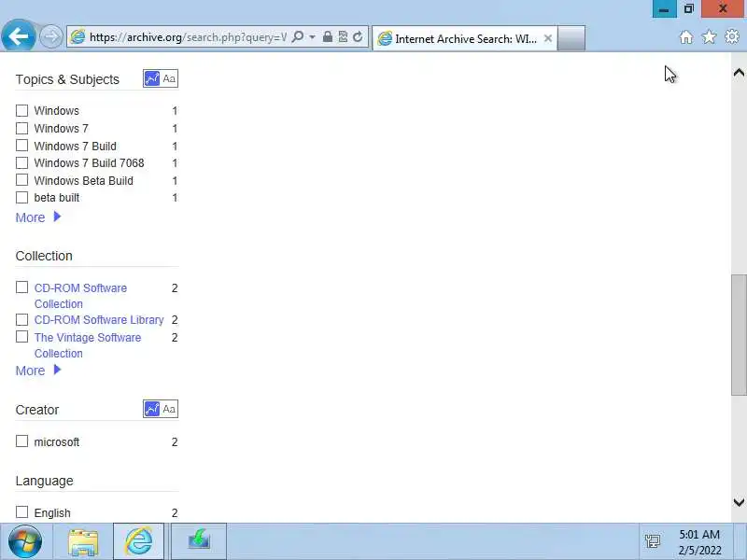Click the scrollbar down arrow
747x560 pixels.
(x=739, y=502)
